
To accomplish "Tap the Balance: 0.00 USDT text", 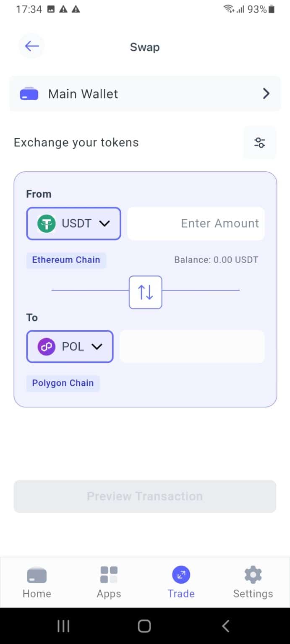I will pyautogui.click(x=216, y=260).
